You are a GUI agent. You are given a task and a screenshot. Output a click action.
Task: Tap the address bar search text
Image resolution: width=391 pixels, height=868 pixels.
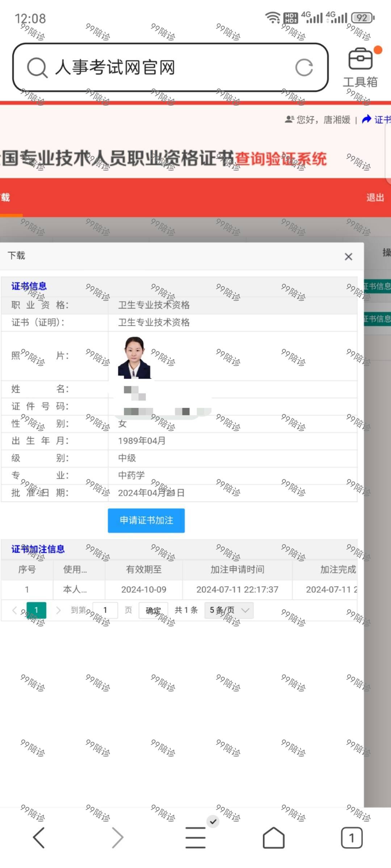point(115,68)
